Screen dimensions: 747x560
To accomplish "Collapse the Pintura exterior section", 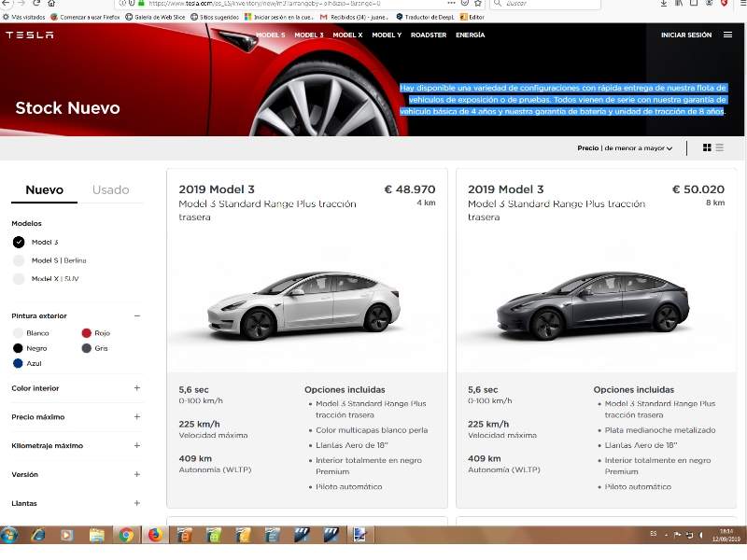I will 136,315.
